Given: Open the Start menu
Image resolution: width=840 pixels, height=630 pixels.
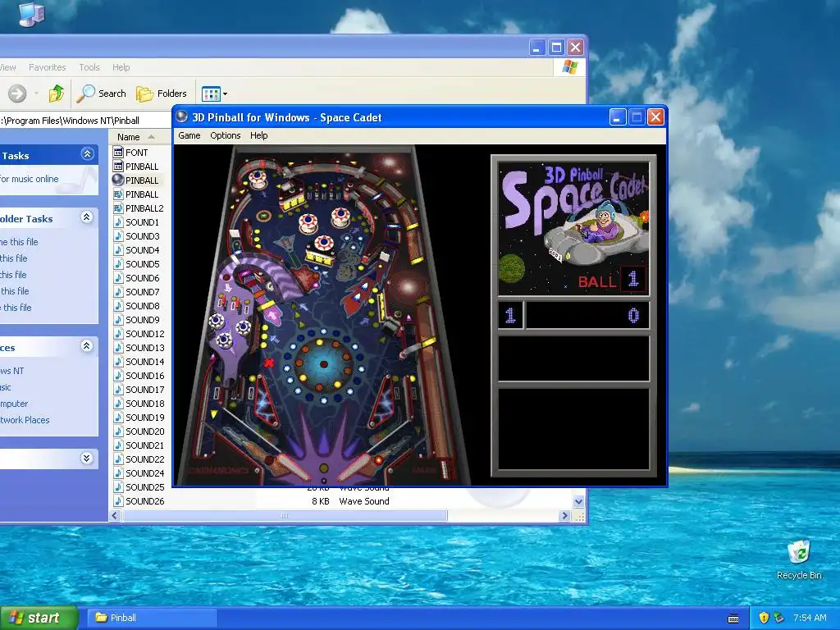Looking at the screenshot, I should (x=39, y=618).
